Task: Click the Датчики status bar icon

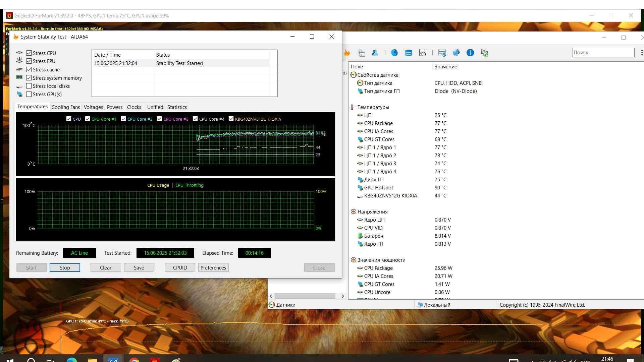Action: (272, 305)
